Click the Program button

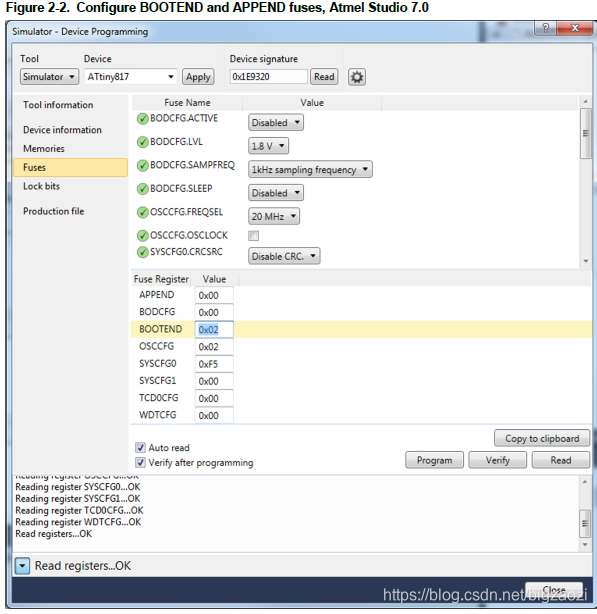click(435, 460)
